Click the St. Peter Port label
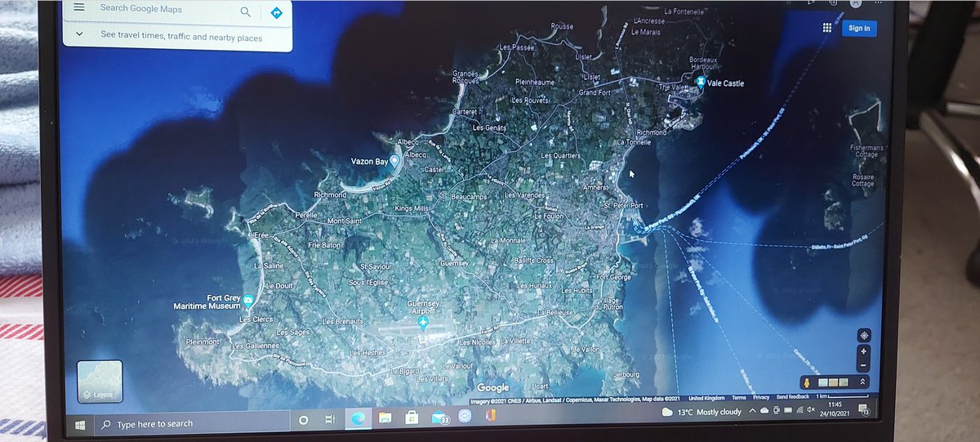The width and height of the screenshot is (980, 442). coord(622,205)
